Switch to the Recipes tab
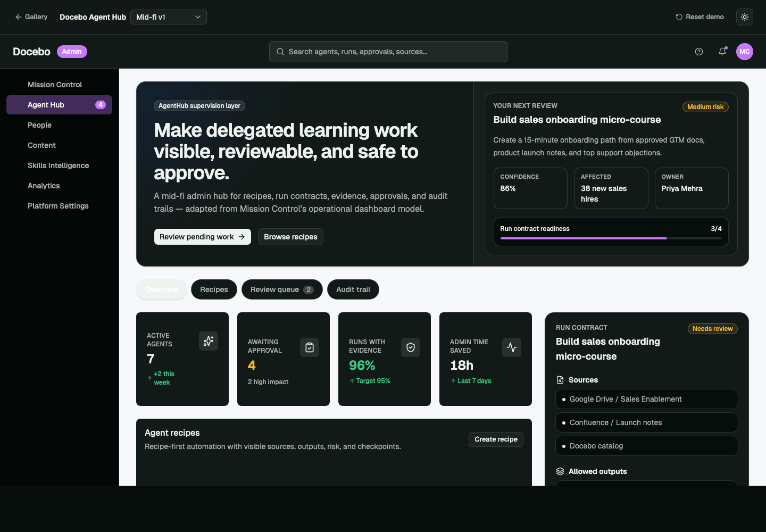This screenshot has width=766, height=532. [x=214, y=289]
